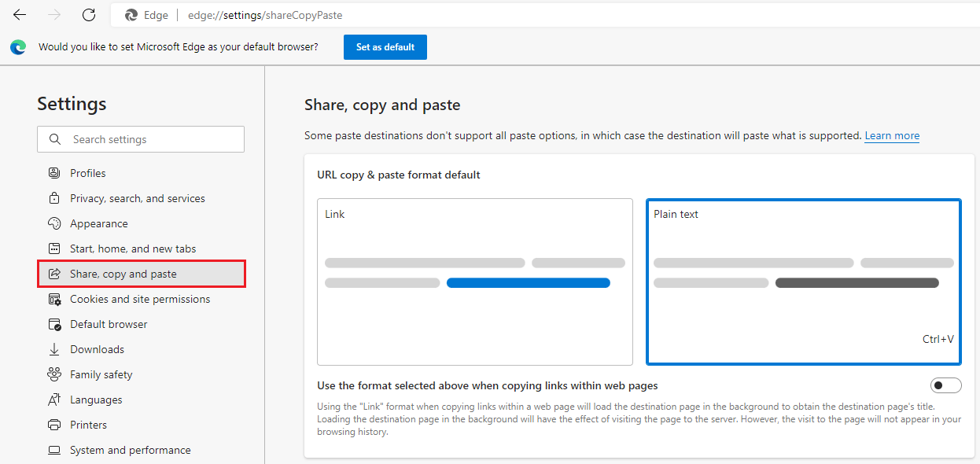Click the browser back arrow
The image size is (980, 464).
point(20,15)
